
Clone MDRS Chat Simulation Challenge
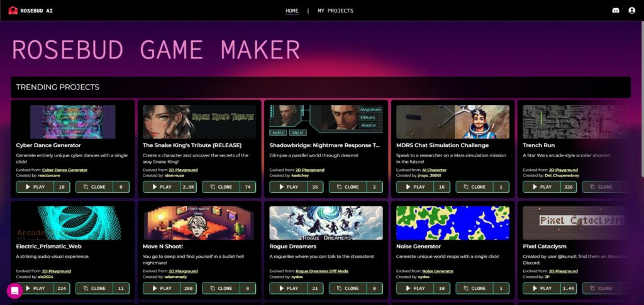[x=474, y=187]
